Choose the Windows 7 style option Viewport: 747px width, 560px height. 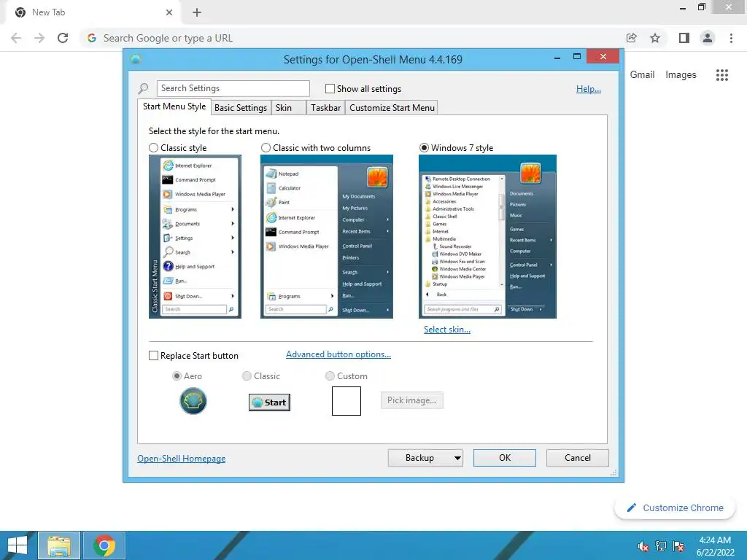[424, 148]
